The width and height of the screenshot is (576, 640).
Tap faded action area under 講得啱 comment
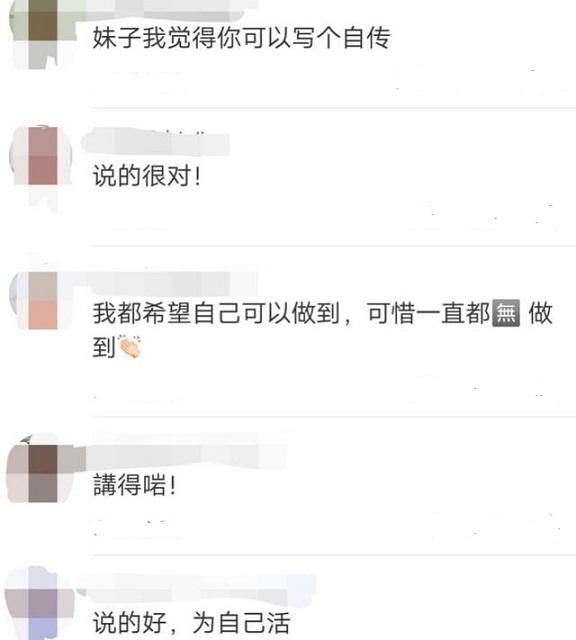click(333, 527)
